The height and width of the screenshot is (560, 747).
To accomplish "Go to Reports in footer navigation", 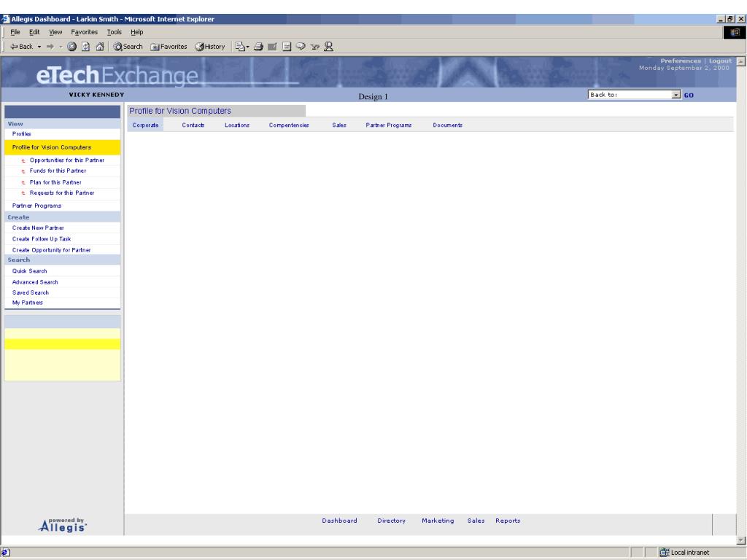I will pyautogui.click(x=508, y=521).
